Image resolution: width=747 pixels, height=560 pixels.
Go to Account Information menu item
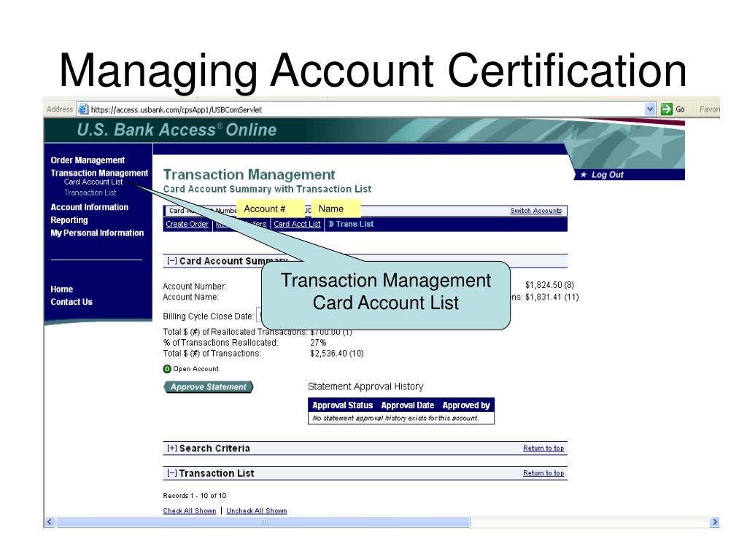[x=90, y=207]
